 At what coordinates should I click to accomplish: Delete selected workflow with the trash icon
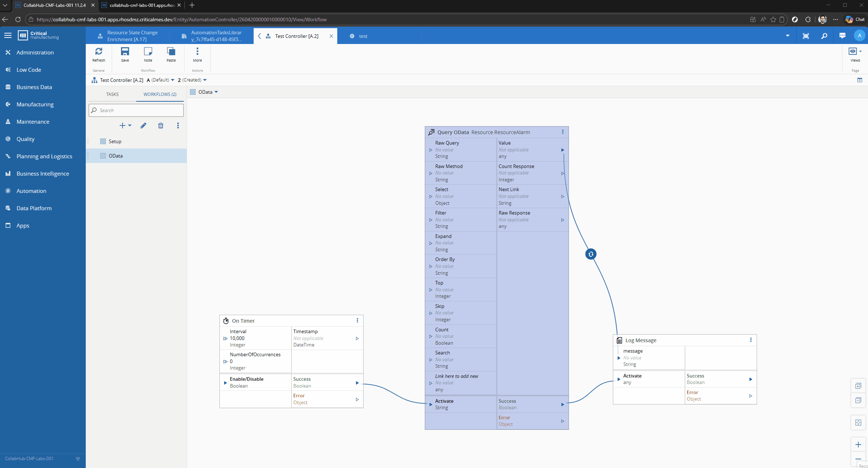pyautogui.click(x=161, y=125)
